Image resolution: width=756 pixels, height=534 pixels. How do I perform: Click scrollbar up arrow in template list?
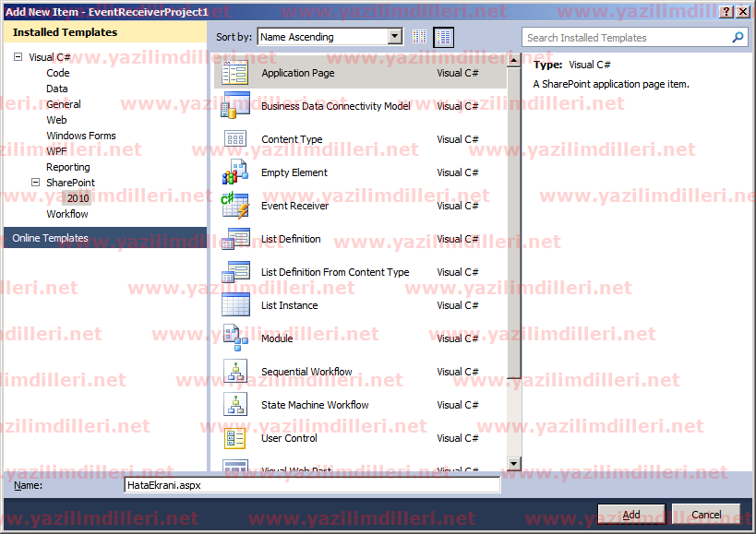[x=513, y=60]
